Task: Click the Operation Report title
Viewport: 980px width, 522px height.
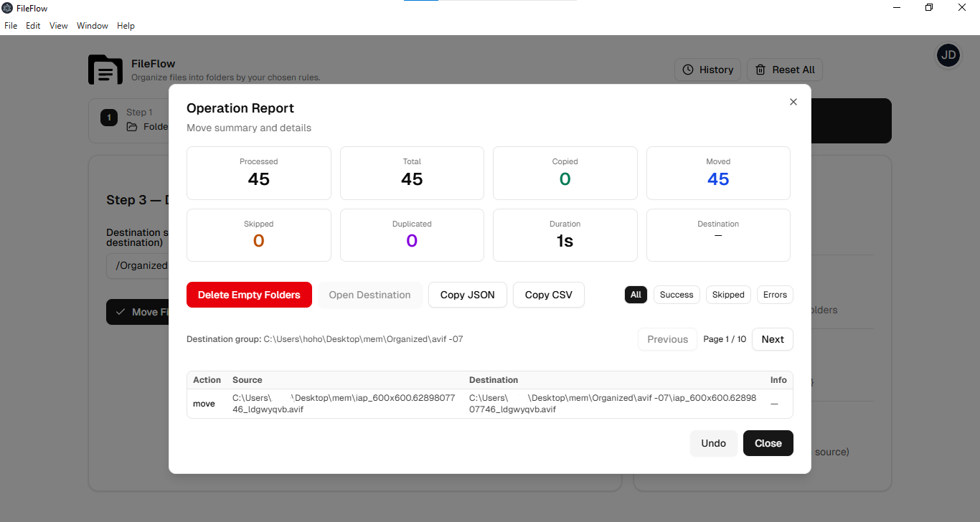Action: pos(240,108)
